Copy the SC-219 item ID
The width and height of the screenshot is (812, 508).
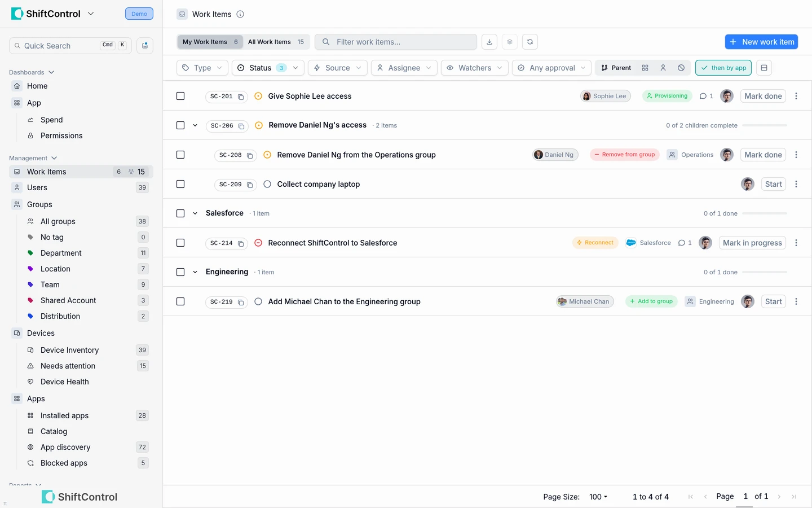point(241,302)
